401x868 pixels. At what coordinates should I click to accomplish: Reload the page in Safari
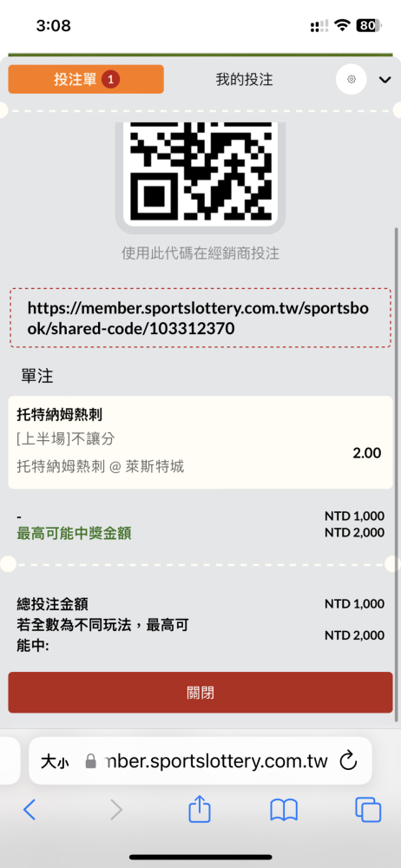pos(348,760)
